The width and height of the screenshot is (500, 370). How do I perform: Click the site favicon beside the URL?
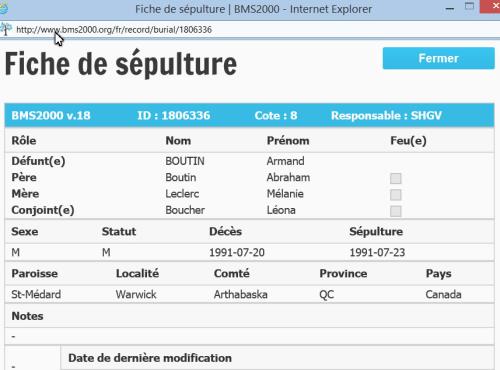(x=6, y=29)
